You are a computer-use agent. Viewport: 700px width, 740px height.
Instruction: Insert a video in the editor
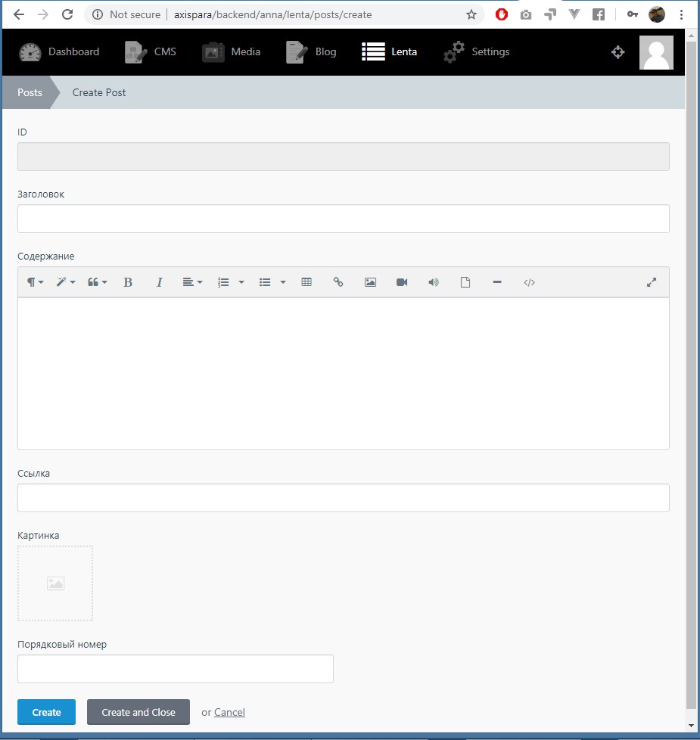(x=402, y=282)
